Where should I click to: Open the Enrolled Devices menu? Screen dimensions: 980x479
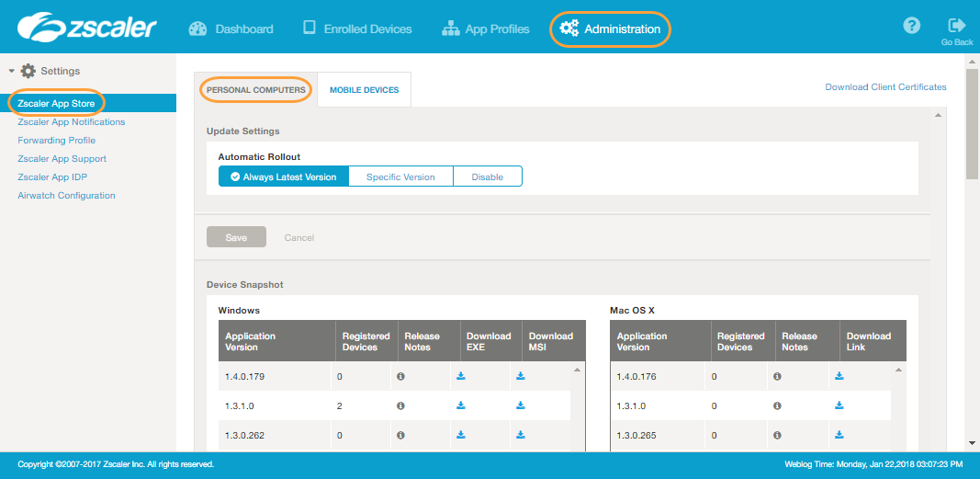click(x=357, y=29)
